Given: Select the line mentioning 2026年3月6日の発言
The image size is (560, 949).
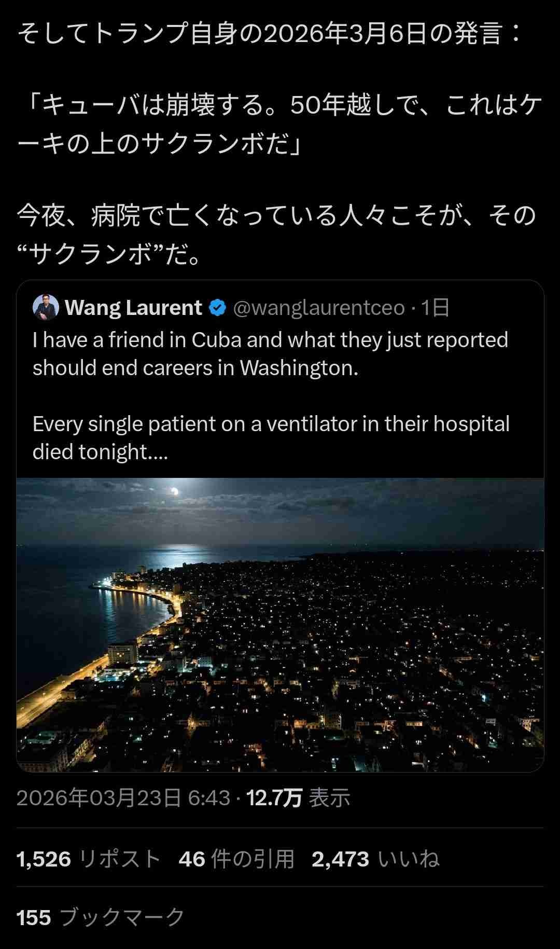Looking at the screenshot, I should [270, 34].
